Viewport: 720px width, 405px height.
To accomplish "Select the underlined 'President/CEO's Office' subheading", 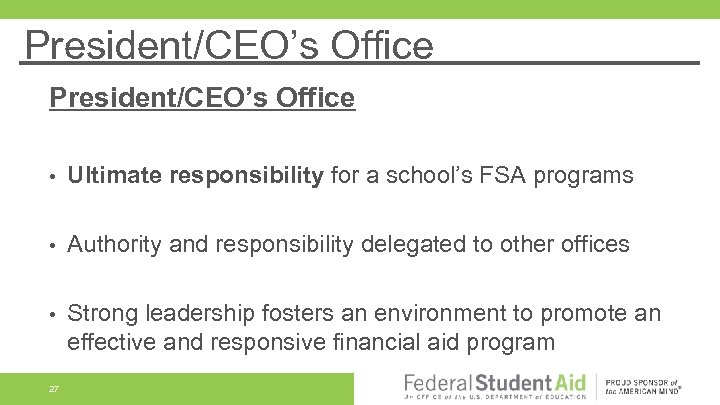I will (202, 98).
